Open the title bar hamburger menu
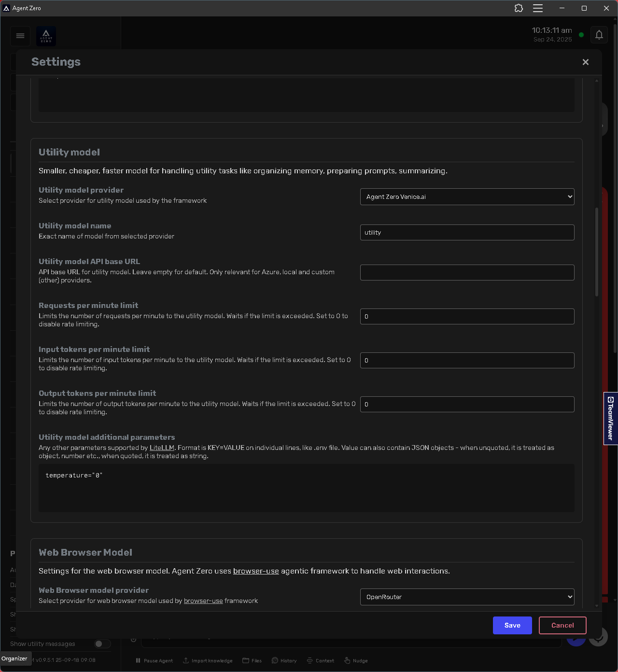The height and width of the screenshot is (672, 618). (x=538, y=8)
